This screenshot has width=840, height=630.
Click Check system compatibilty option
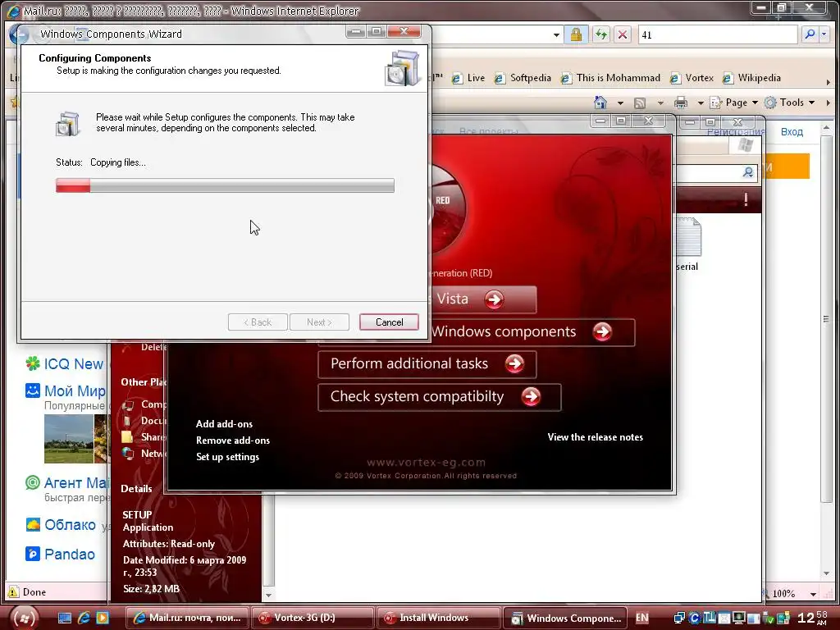pyautogui.click(x=440, y=397)
